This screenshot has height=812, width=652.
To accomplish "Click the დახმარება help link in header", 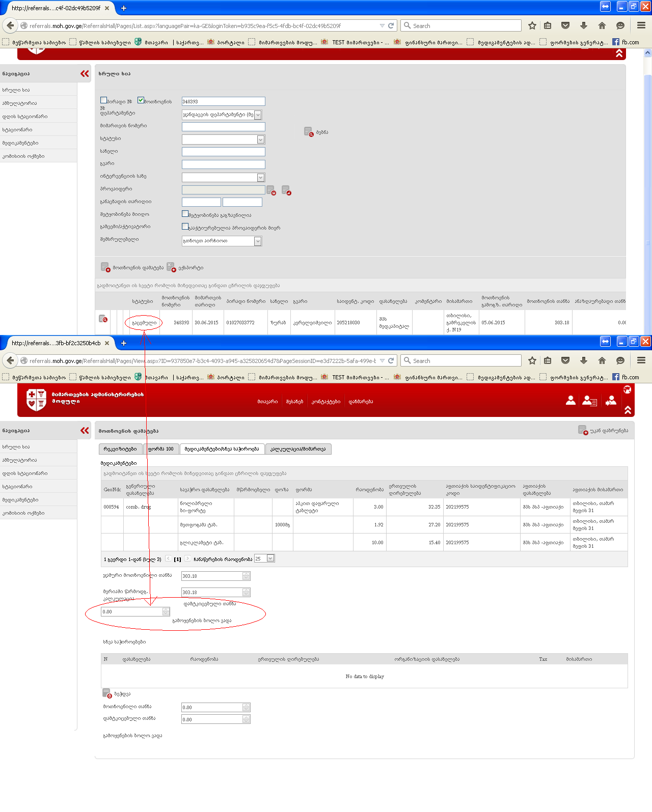I will pos(361,402).
